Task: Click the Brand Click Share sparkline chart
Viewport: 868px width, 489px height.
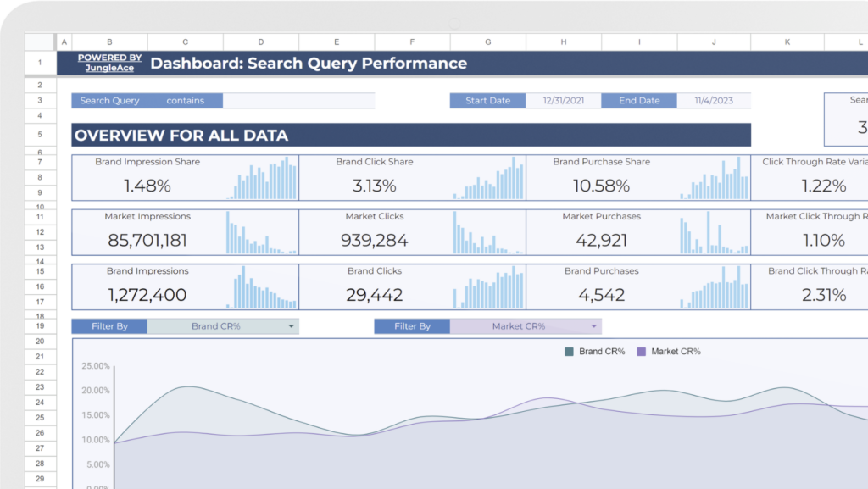Action: [488, 178]
